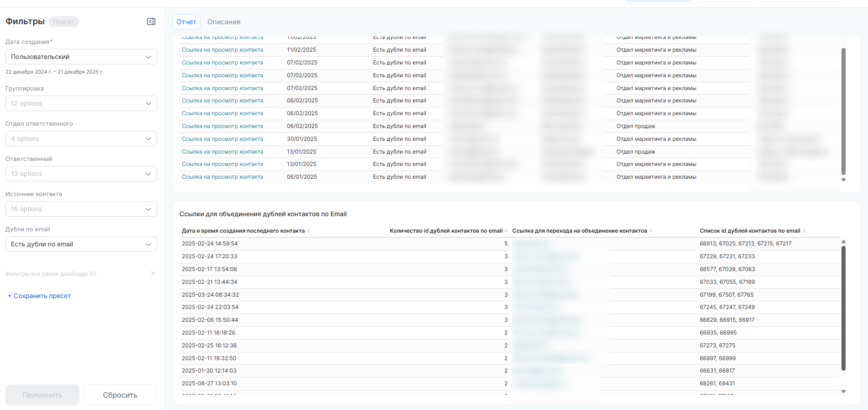The height and width of the screenshot is (410, 868).
Task: Click the duplicates table vertical scrollbar
Action: [x=843, y=308]
